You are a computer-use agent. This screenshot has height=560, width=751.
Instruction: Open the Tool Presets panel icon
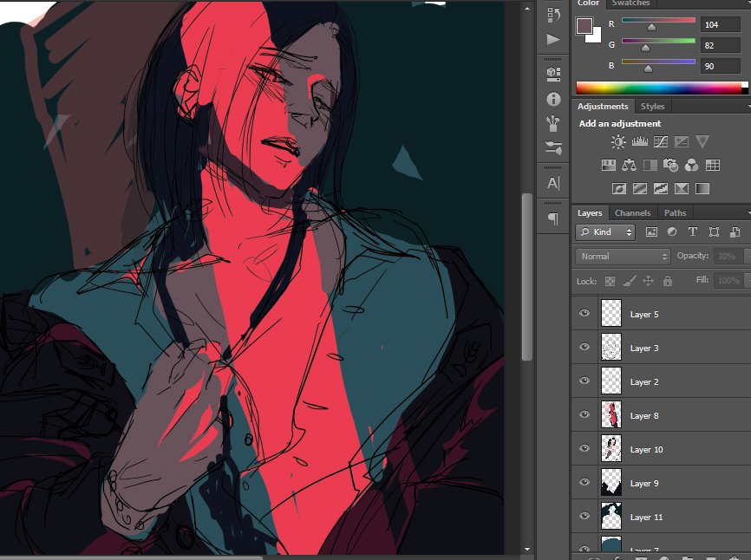(x=553, y=147)
